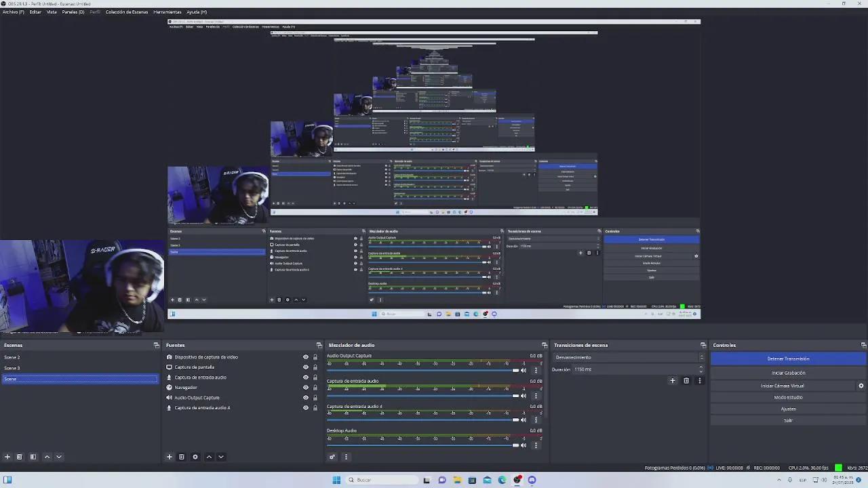Screen dimensions: 868x488
Task: Open advanced audio properties gear in mixer
Action: (332, 457)
